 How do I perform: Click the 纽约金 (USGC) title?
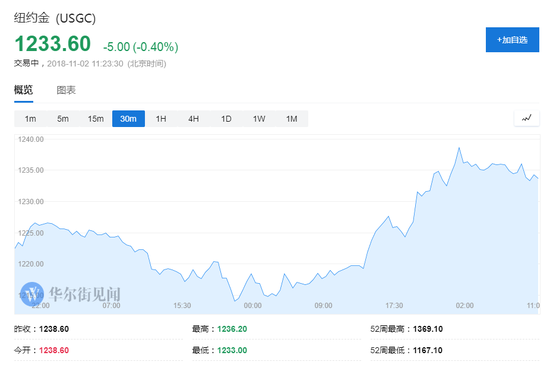coord(55,18)
